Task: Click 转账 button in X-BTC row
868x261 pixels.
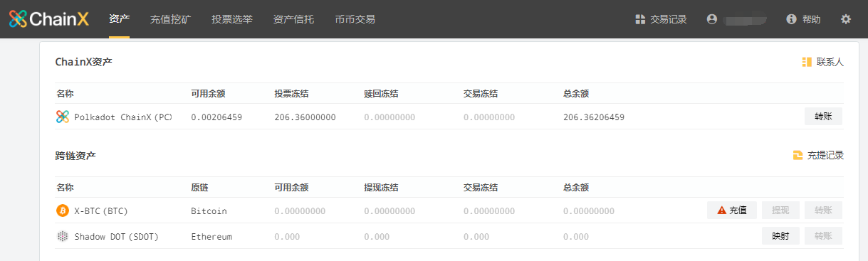Action: [x=823, y=211]
